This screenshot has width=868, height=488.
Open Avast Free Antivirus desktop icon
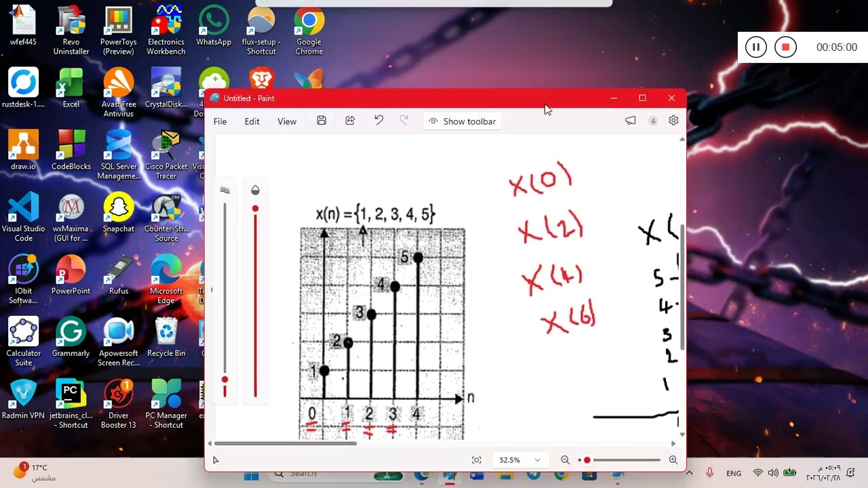point(119,93)
